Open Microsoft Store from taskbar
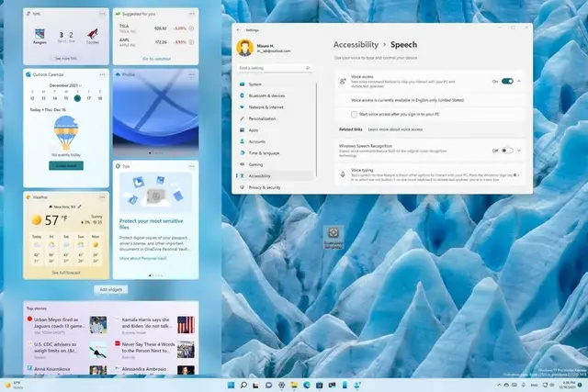 320,385
